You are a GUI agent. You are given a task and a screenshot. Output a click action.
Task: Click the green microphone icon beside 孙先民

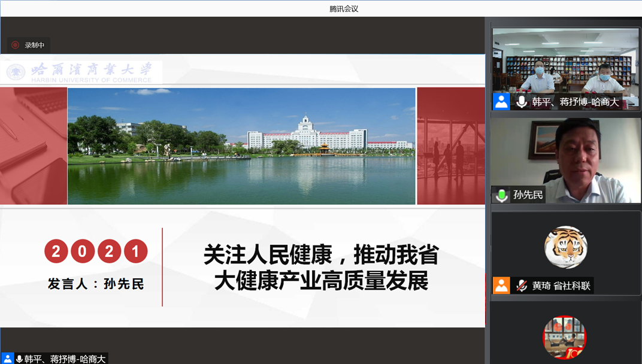pos(501,195)
